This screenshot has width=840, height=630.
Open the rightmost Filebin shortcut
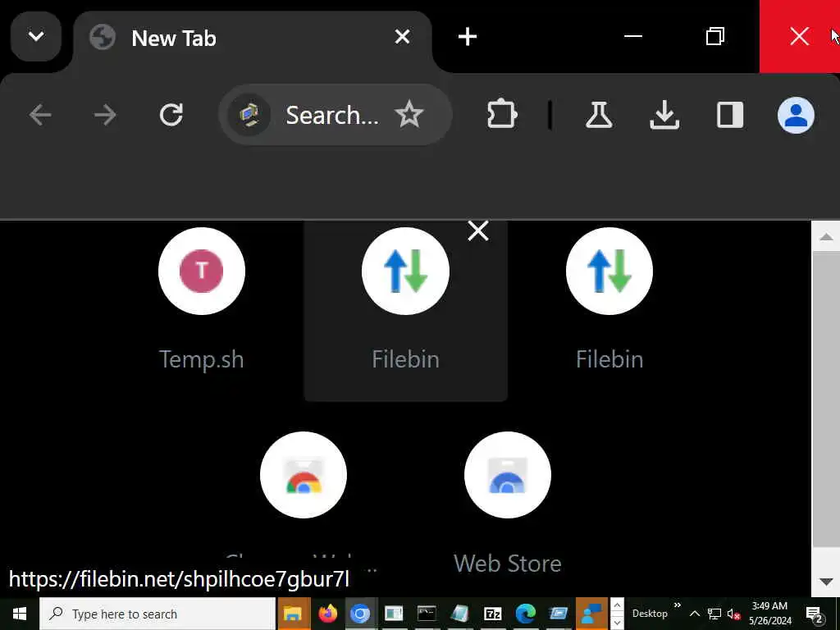pos(609,300)
